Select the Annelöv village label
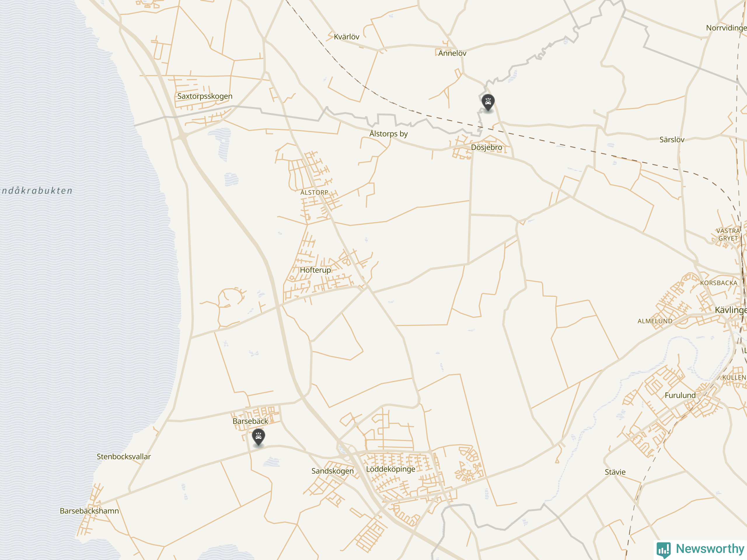The width and height of the screenshot is (747, 560). point(452,53)
